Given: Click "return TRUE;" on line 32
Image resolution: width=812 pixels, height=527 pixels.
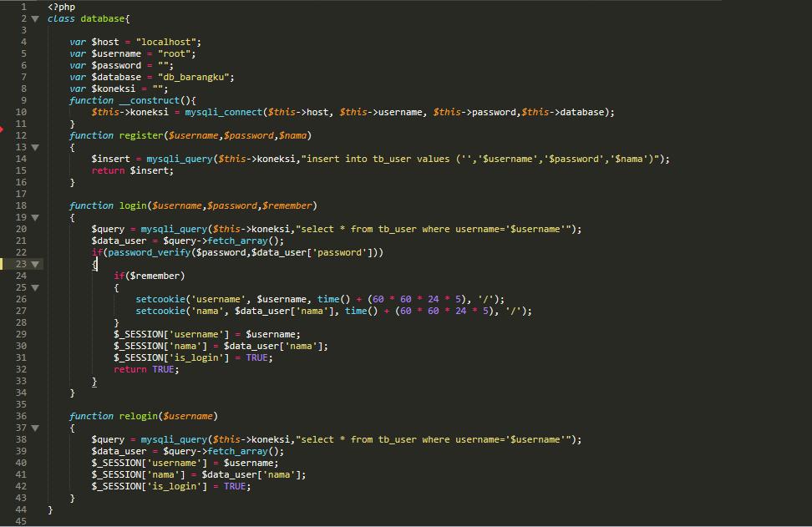Looking at the screenshot, I should pos(146,370).
